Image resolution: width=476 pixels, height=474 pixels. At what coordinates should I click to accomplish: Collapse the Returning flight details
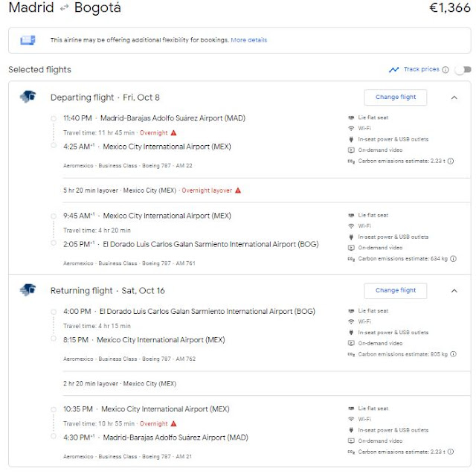pos(454,290)
